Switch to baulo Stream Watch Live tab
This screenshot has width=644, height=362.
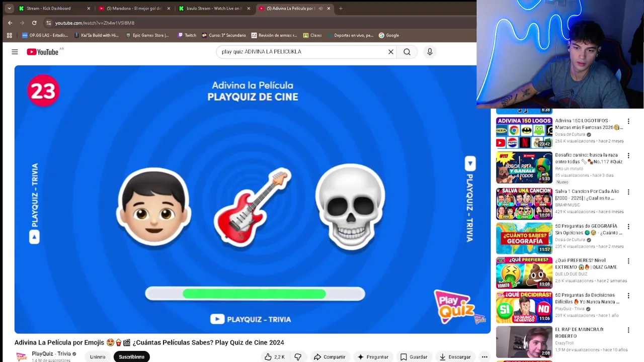pos(214,8)
